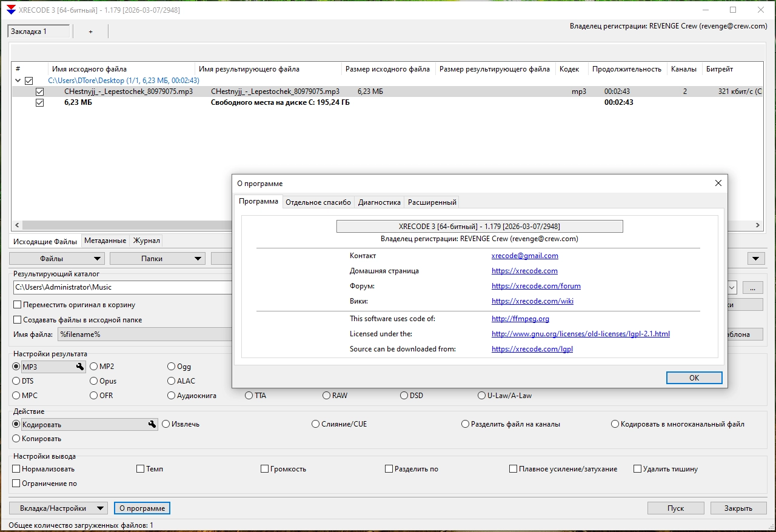Click the XRECODE app icon in title bar
Viewport: 776px width, 532px height.
coord(11,10)
